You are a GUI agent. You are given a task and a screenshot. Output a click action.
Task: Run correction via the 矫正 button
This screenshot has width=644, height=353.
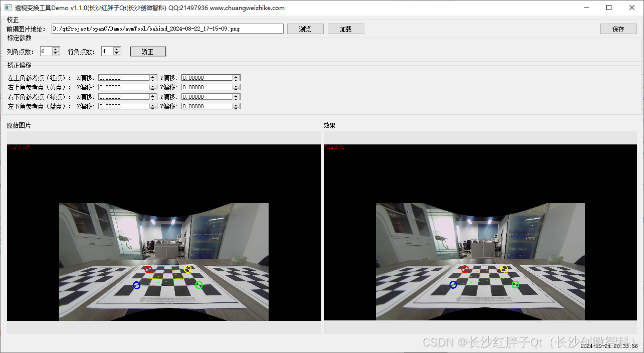tap(147, 51)
